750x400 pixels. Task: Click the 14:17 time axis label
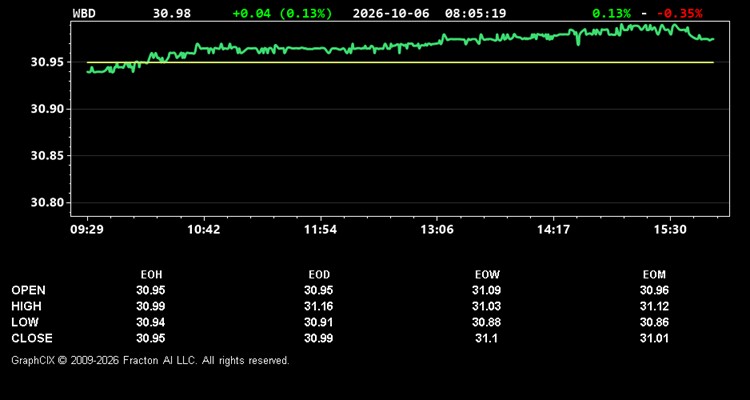[553, 230]
